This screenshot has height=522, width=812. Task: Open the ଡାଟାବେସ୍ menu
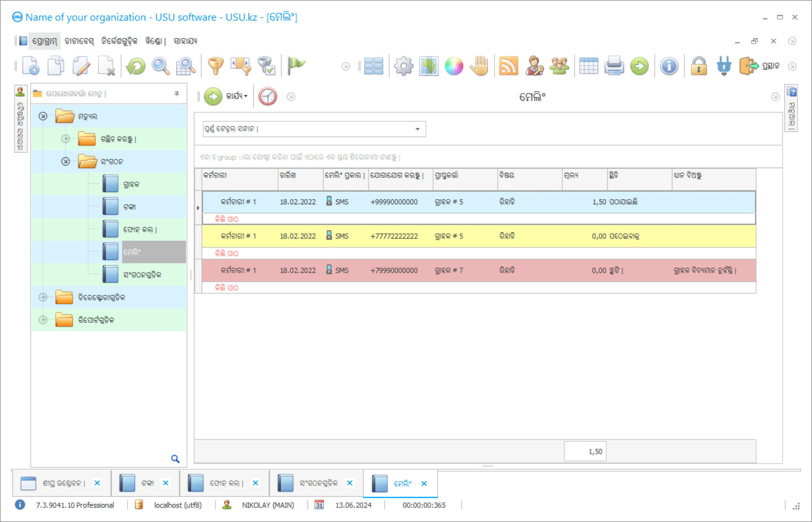pyautogui.click(x=79, y=41)
